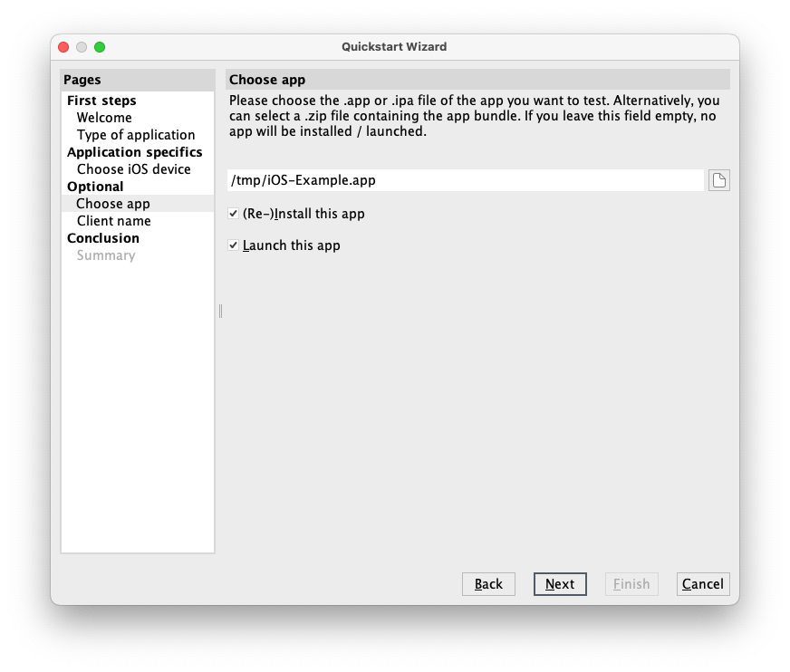Click the Pages panel header

pyautogui.click(x=138, y=80)
